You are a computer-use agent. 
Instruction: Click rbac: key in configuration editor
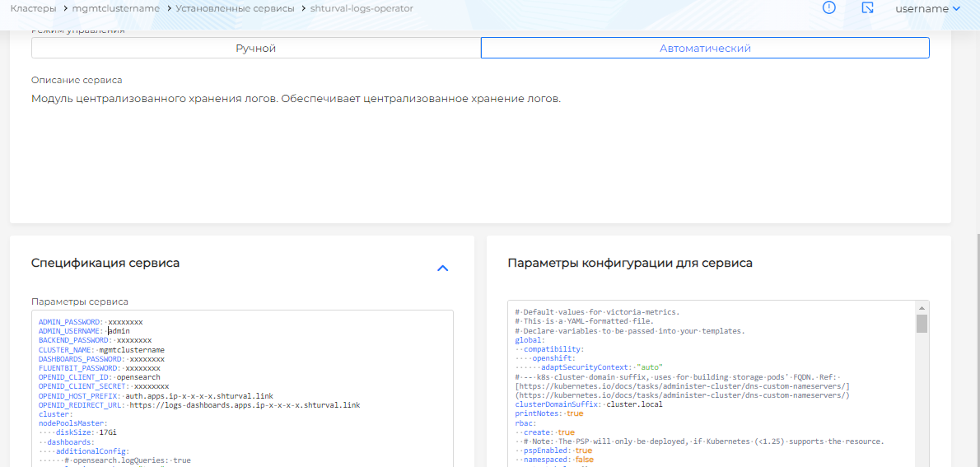click(525, 423)
